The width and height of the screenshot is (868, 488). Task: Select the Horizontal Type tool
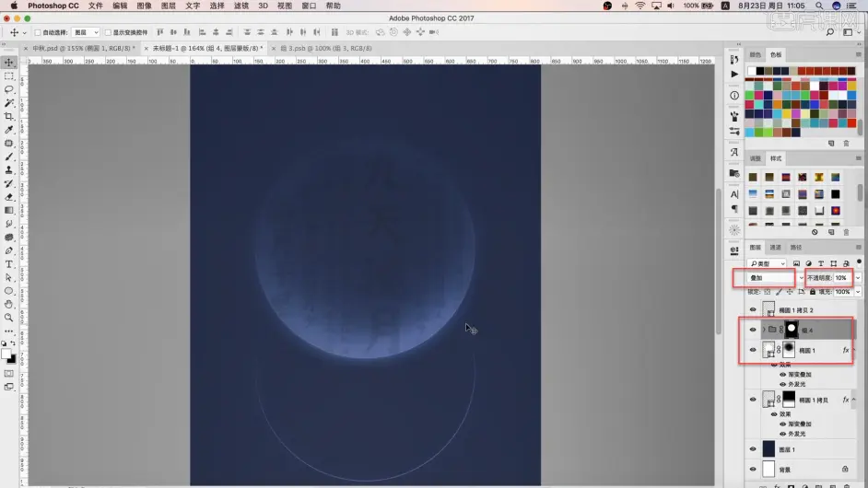[x=9, y=264]
